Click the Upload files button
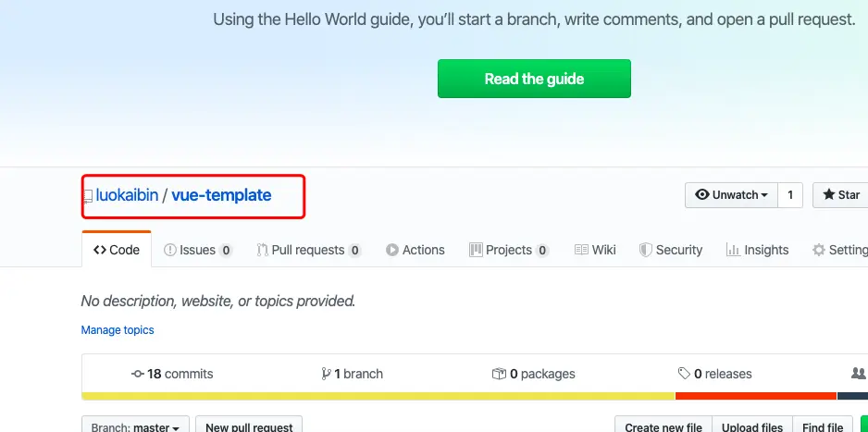 (x=752, y=424)
